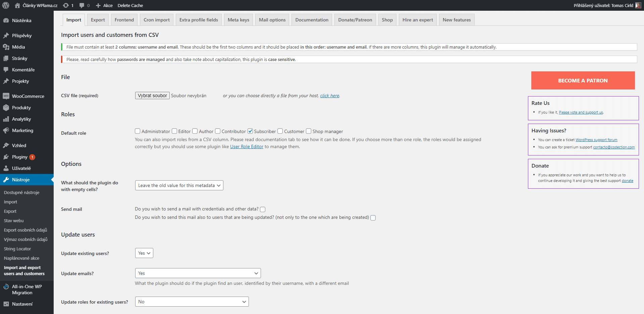Open the Update existing users dropdown
Screen dimensions: 644x314
pyautogui.click(x=144, y=253)
